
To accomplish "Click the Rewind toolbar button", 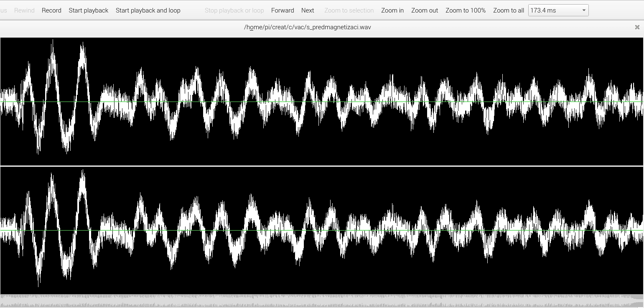I will 24,10.
